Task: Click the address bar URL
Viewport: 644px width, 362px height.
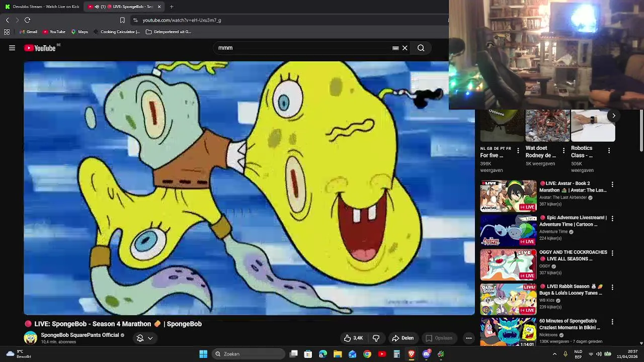Action: 182,20
